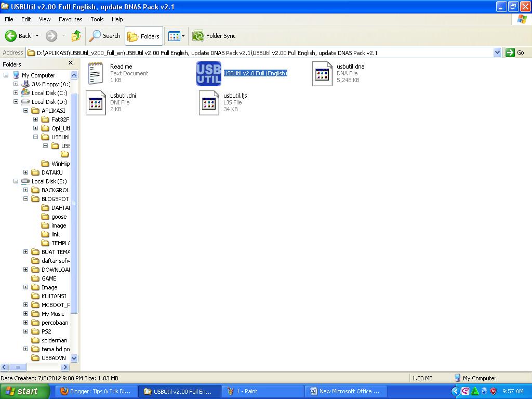Collapse the APLIKASI folder node

(x=25, y=110)
